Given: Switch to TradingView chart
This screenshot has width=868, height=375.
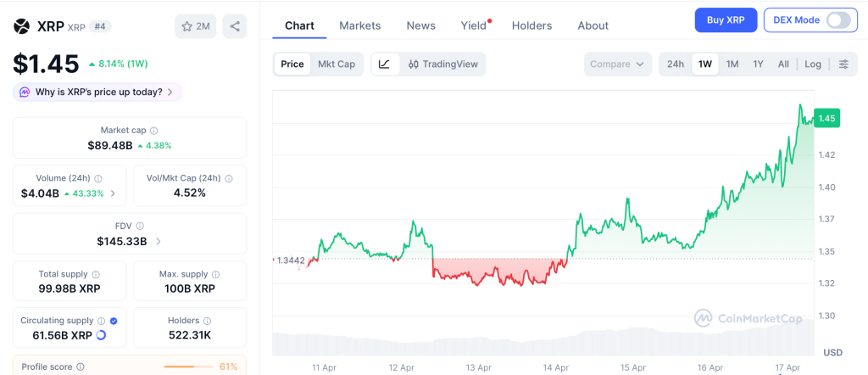Looking at the screenshot, I should coord(442,64).
